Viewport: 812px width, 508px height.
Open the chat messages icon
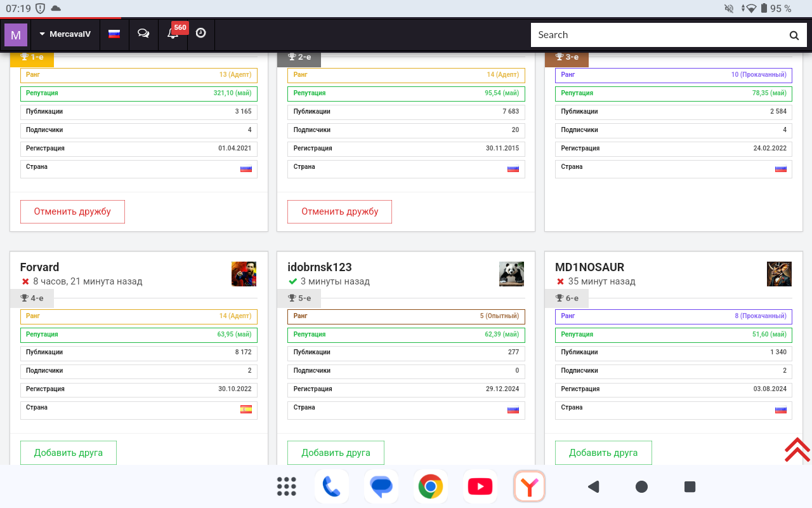pos(143,34)
